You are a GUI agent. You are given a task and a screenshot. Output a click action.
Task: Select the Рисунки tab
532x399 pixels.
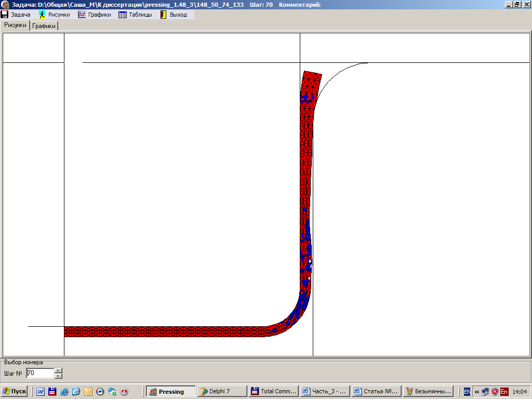coord(15,25)
